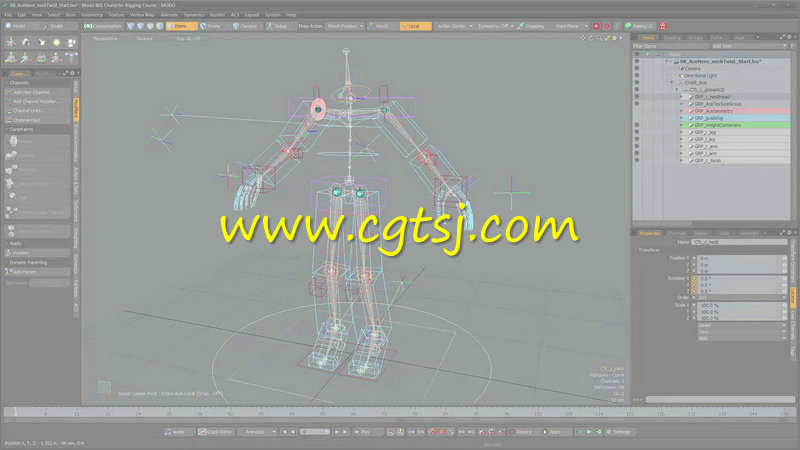Image resolution: width=800 pixels, height=450 pixels.
Task: Click viewport zoom magnifier icon
Action: [x=599, y=38]
